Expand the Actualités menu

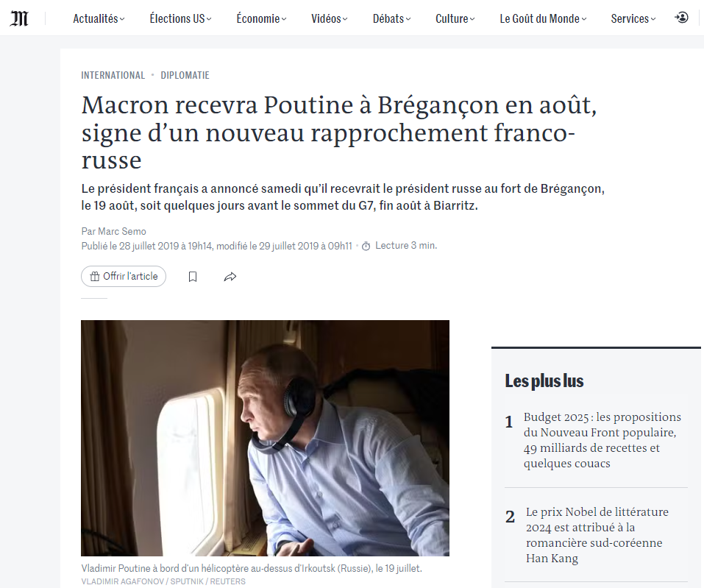[x=99, y=19]
